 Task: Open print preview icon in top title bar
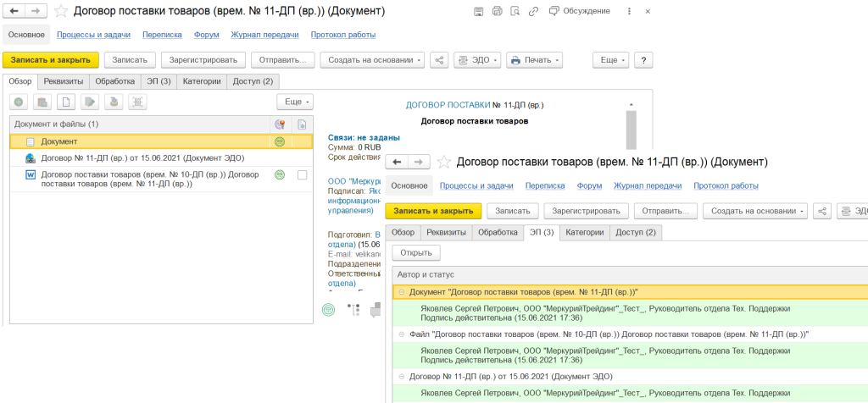coord(515,11)
